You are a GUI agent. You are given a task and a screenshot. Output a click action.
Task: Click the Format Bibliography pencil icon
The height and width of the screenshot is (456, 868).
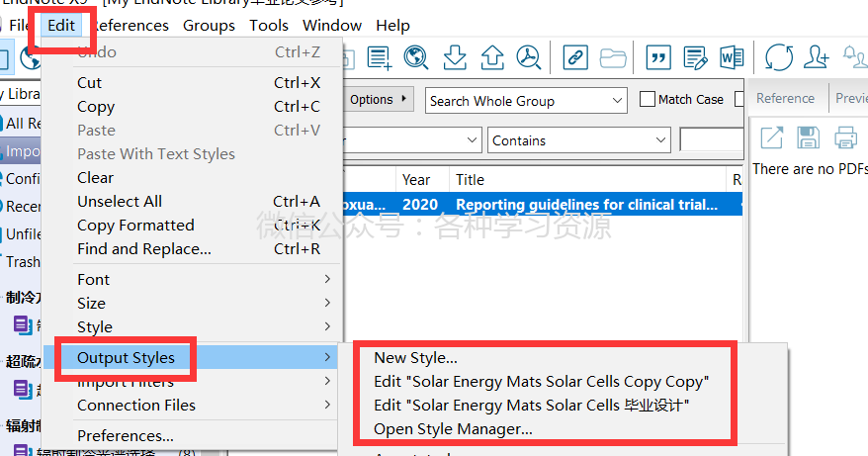click(695, 57)
